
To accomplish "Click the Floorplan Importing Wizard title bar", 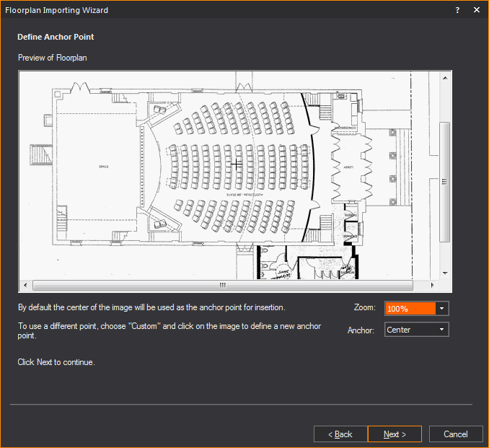I will 216,10.
